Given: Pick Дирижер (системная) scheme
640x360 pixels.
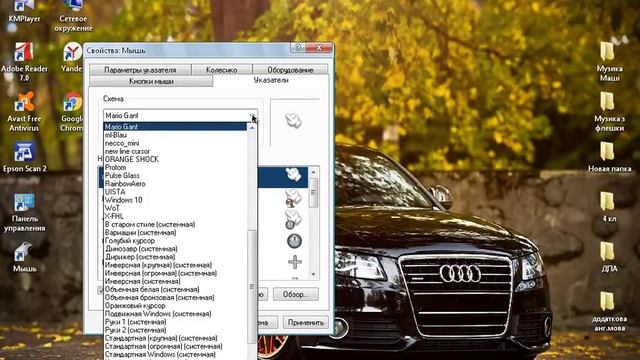Looking at the screenshot, I should tap(175, 257).
